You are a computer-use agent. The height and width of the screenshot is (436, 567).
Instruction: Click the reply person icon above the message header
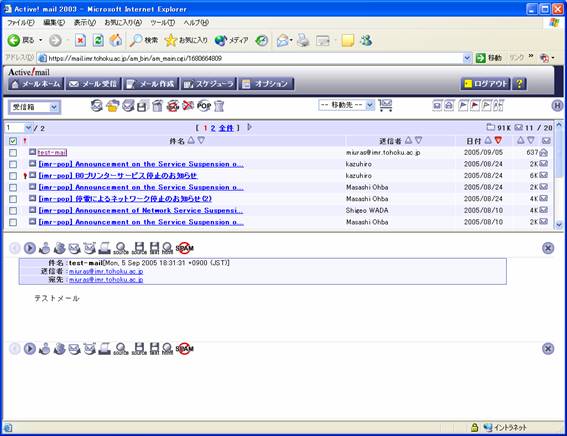44,248
